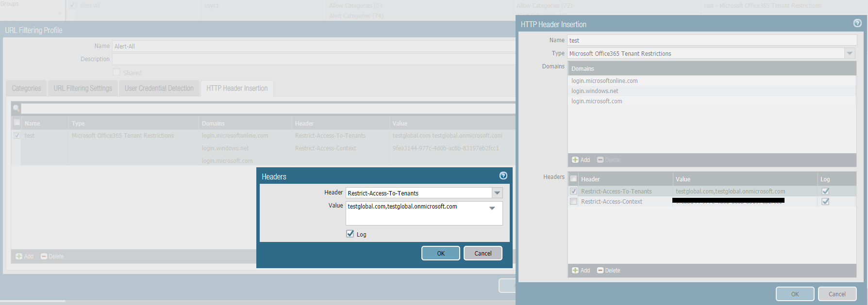The height and width of the screenshot is (305, 868).
Task: Open the Header dropdown in the Headers dialog
Action: point(497,193)
